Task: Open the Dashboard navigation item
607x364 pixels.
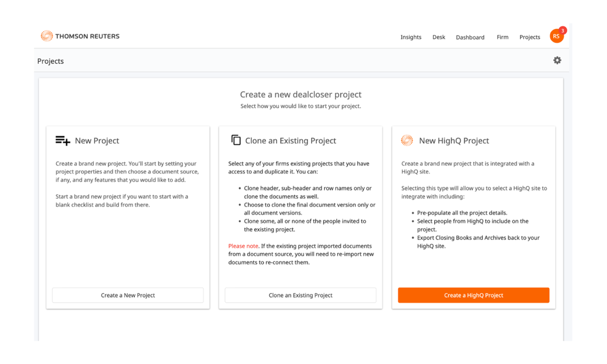Action: (470, 37)
